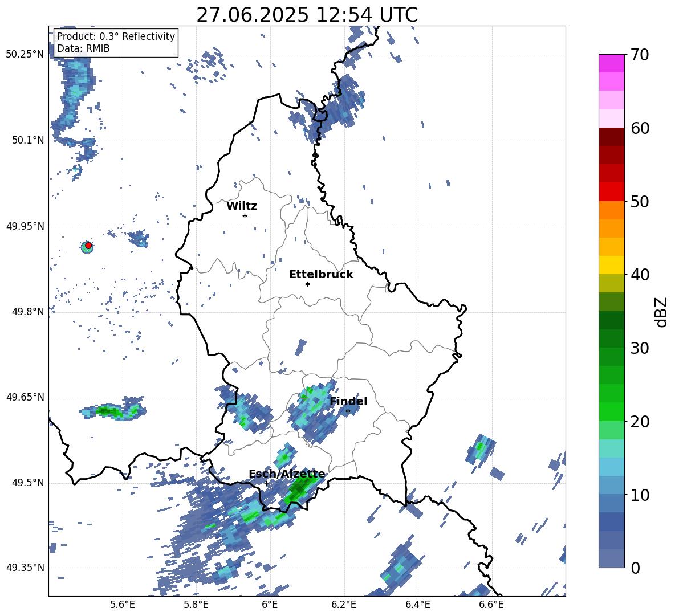This screenshot has width=675, height=616.
Task: Select the 'Findel' city label
Action: (x=348, y=401)
